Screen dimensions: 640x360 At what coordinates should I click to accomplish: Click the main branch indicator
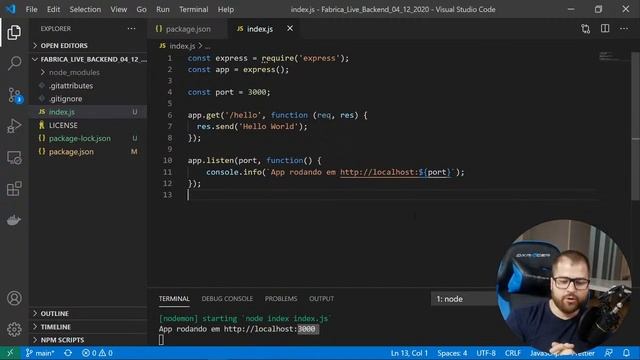(40, 353)
